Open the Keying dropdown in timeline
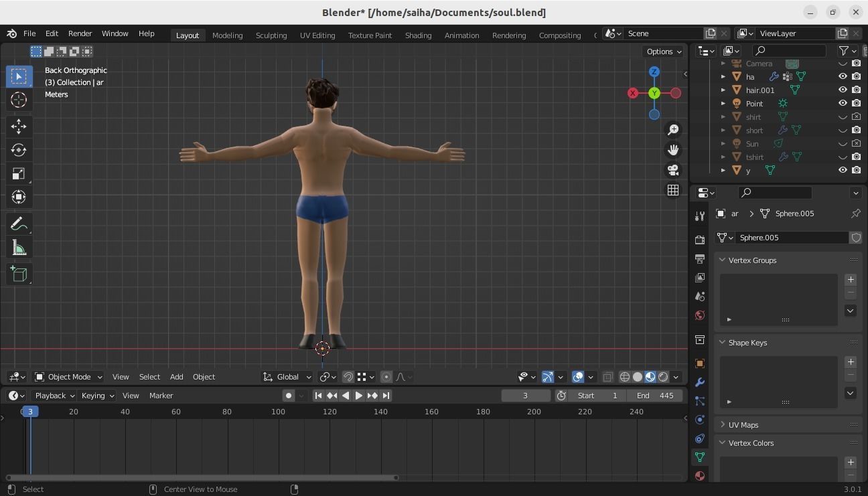 tap(97, 396)
